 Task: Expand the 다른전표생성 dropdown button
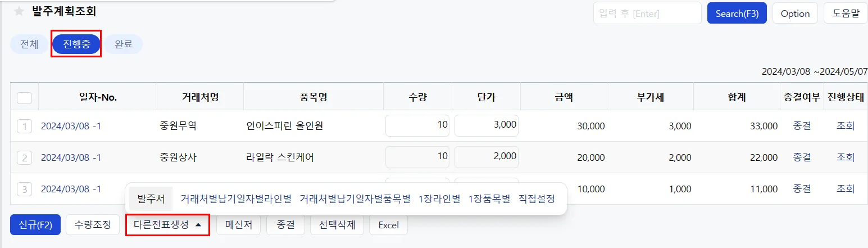click(167, 225)
